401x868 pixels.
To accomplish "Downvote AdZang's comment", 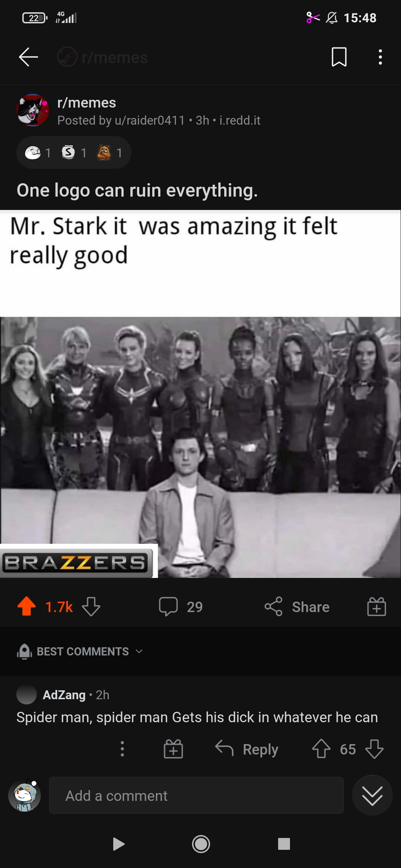I will pos(374,749).
